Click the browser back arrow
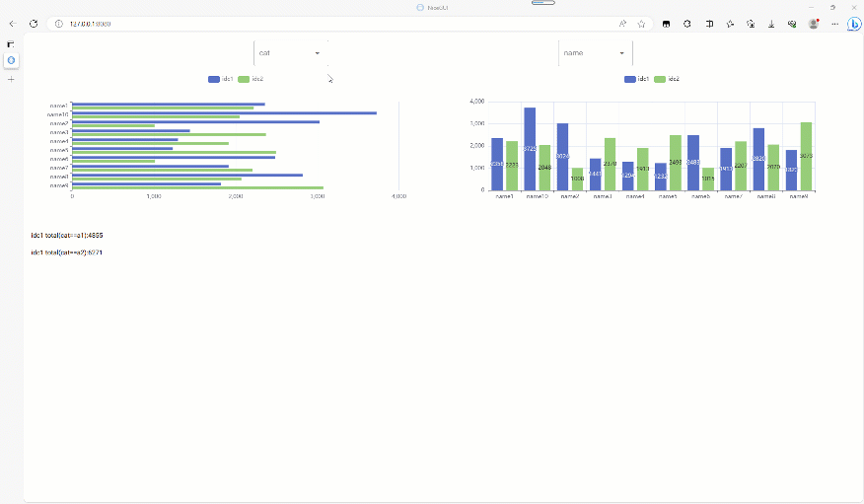 tap(13, 24)
